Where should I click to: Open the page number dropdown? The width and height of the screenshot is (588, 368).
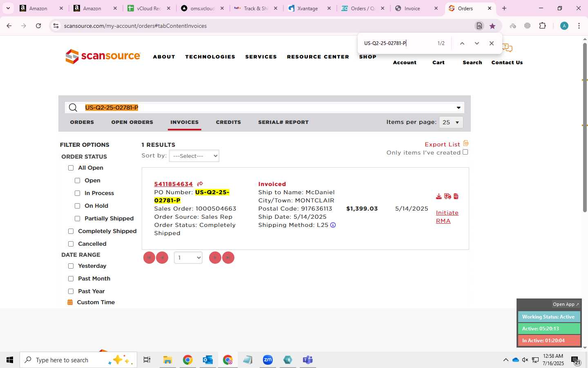pyautogui.click(x=188, y=258)
